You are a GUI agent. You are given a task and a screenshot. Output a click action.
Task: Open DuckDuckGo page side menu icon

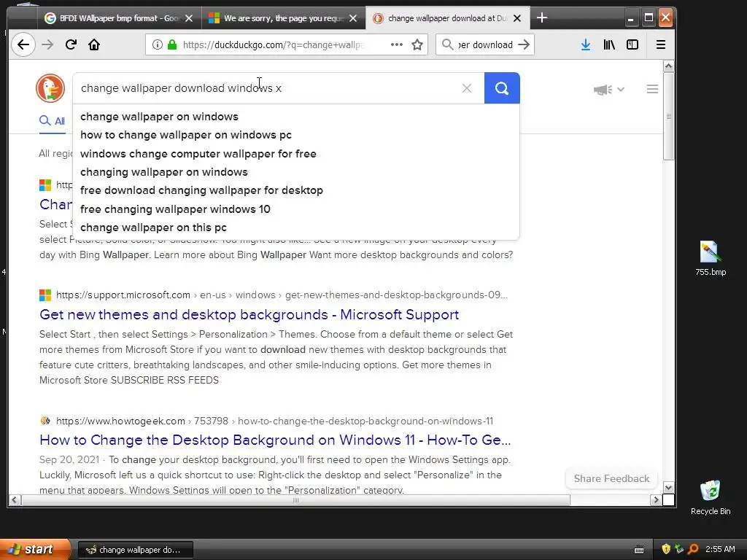(652, 89)
